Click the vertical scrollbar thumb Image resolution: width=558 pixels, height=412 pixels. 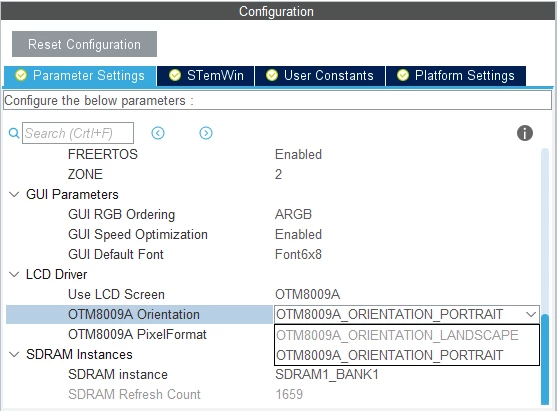[545, 359]
